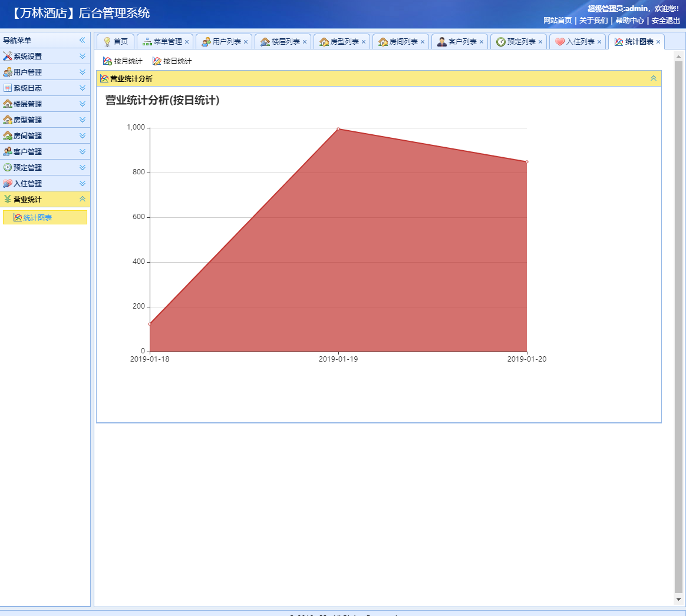
Task: Click the 首页 lightbulb tab icon
Action: 107,42
